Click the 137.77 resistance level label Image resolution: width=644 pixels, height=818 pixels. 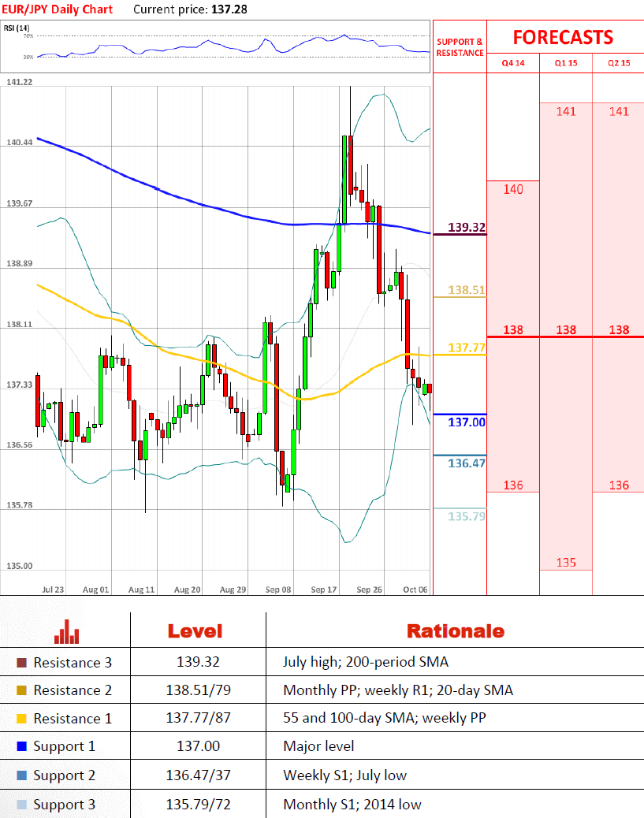coord(467,348)
